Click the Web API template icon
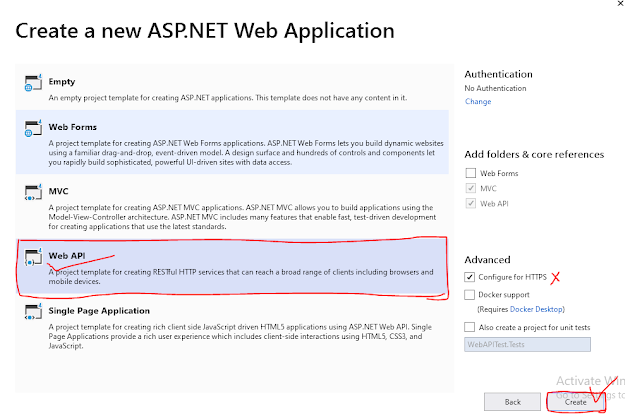The image size is (625, 416). pos(33,257)
